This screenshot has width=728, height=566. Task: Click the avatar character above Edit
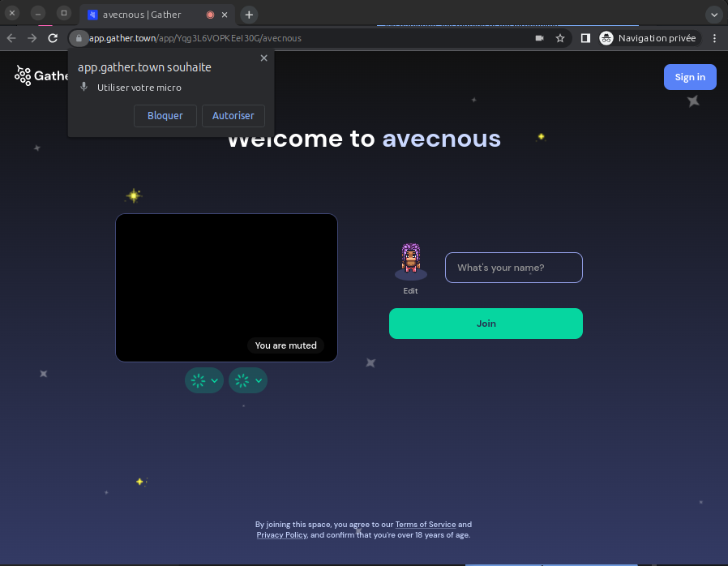[411, 261]
